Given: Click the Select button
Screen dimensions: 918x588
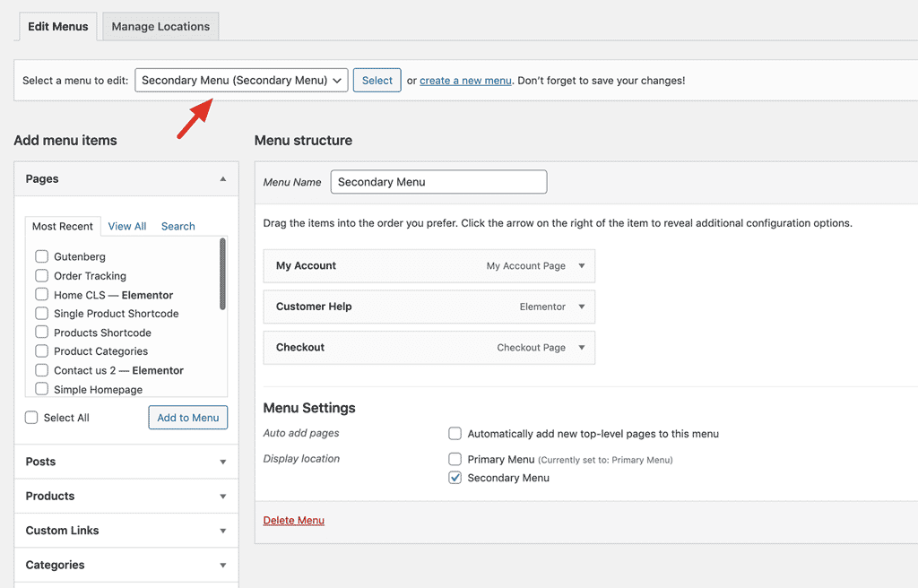Looking at the screenshot, I should click(377, 81).
